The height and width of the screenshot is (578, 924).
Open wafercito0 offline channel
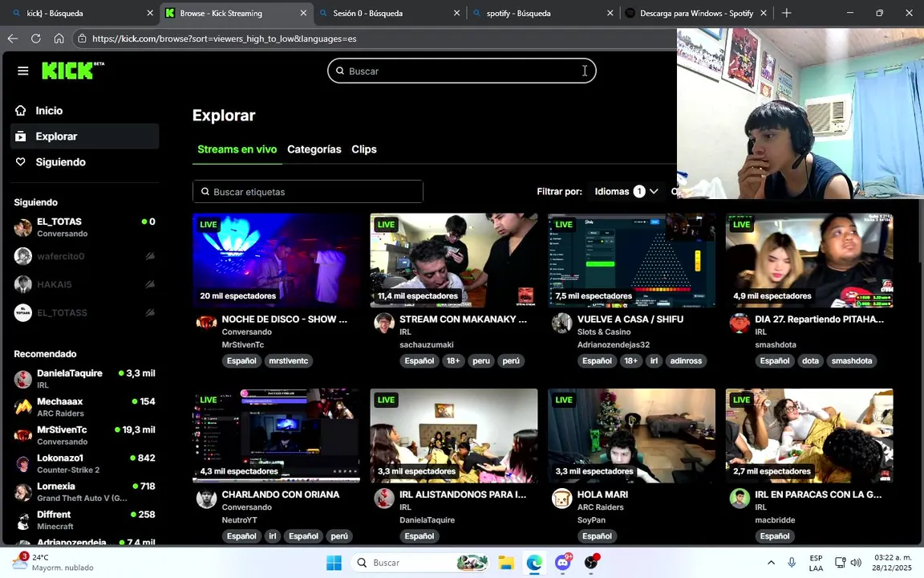(84, 256)
